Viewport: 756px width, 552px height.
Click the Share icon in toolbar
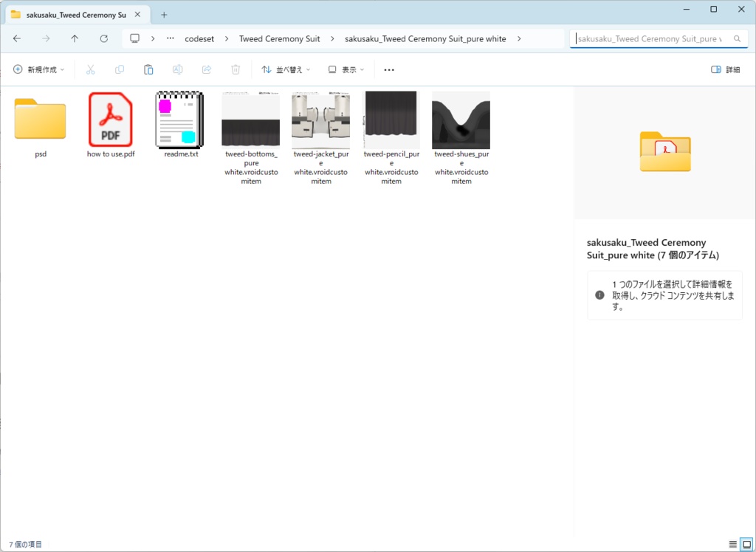207,69
